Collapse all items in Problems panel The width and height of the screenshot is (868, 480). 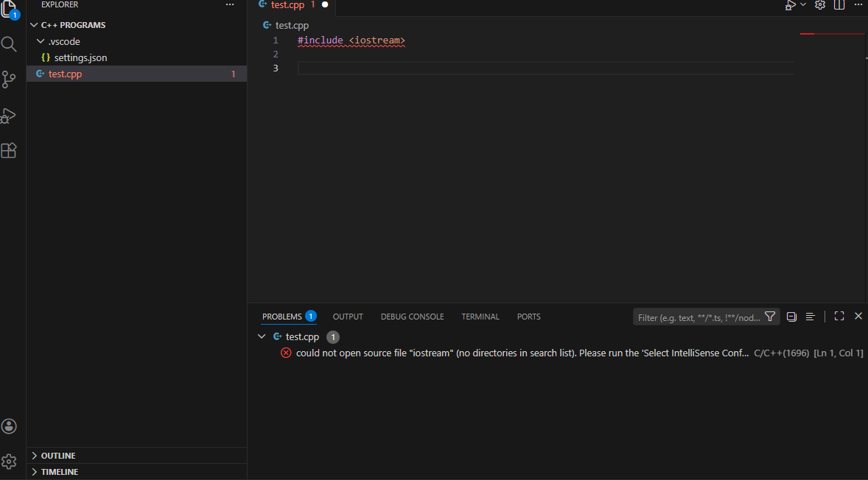click(x=791, y=317)
